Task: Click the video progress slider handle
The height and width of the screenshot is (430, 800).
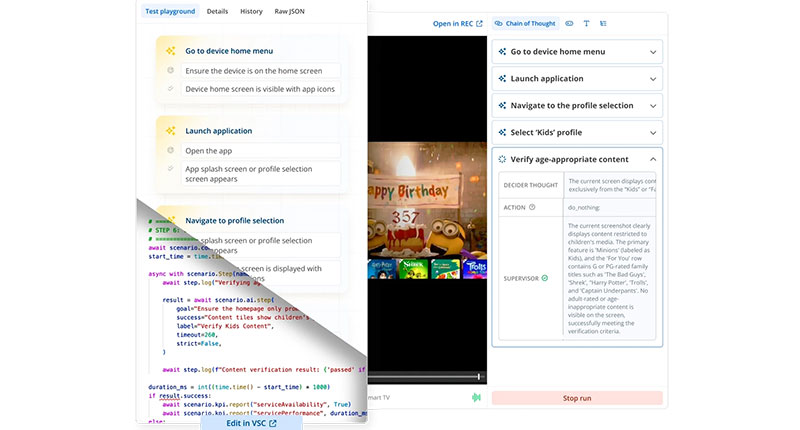Action: pyautogui.click(x=479, y=377)
